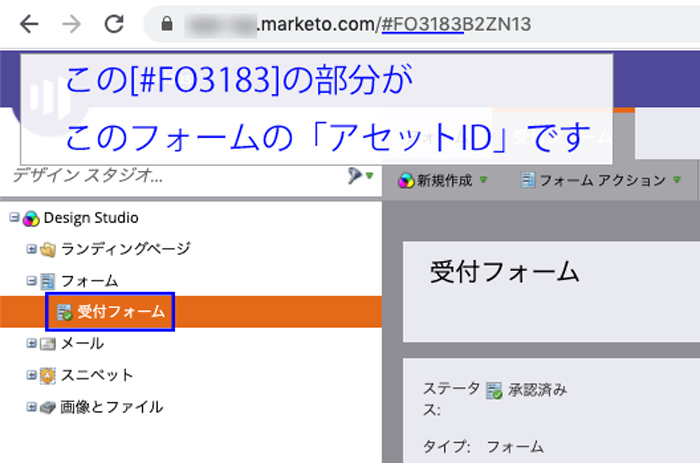
Task: Click the browser forward arrow
Action: tap(71, 23)
